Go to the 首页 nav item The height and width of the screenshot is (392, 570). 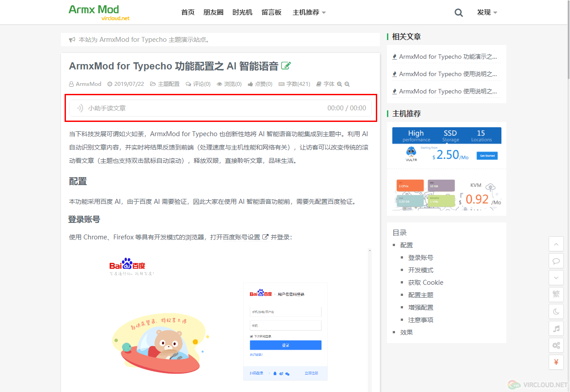pos(188,12)
